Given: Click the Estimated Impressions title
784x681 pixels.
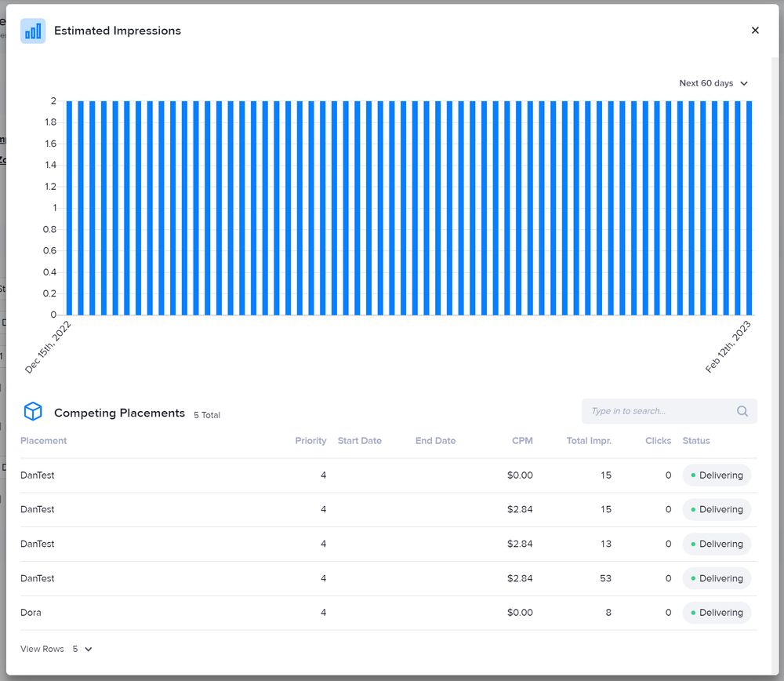Looking at the screenshot, I should pos(118,31).
